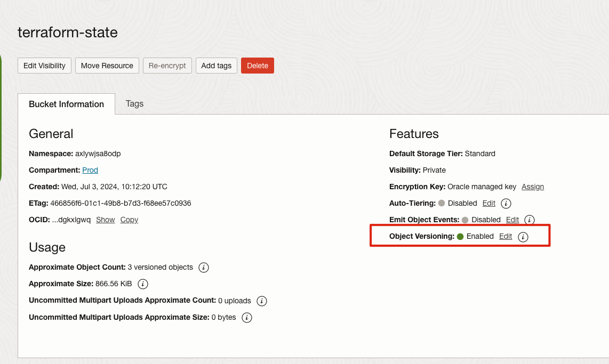Viewport: 609px width, 364px height.
Task: Click info icon next to Auto-Tiering
Action: click(x=507, y=204)
